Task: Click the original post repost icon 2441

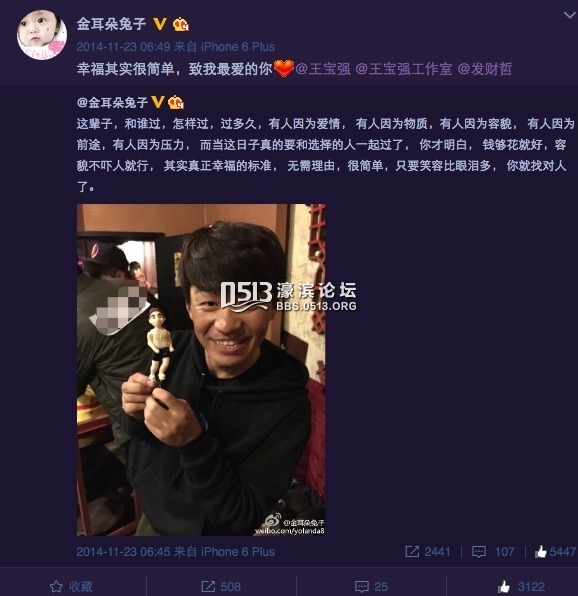Action: [428, 552]
